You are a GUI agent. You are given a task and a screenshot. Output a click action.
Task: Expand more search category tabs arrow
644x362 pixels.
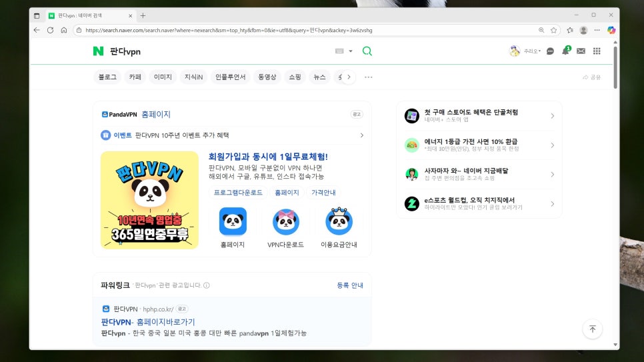pyautogui.click(x=349, y=77)
